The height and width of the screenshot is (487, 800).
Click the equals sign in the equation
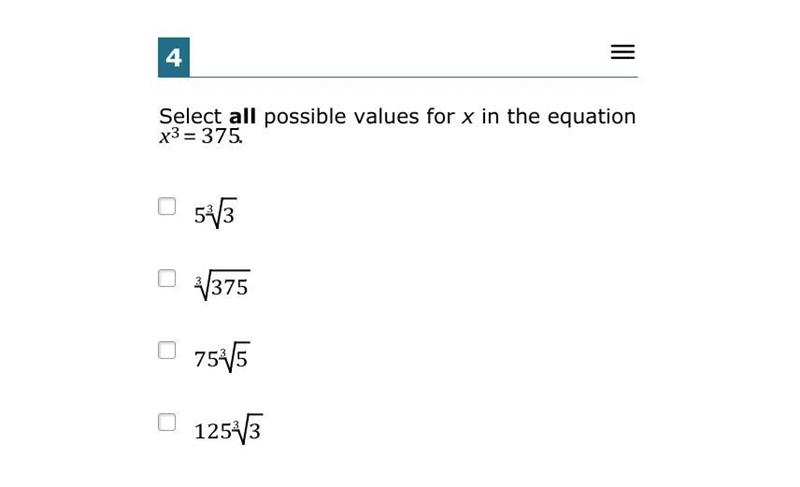(x=190, y=137)
